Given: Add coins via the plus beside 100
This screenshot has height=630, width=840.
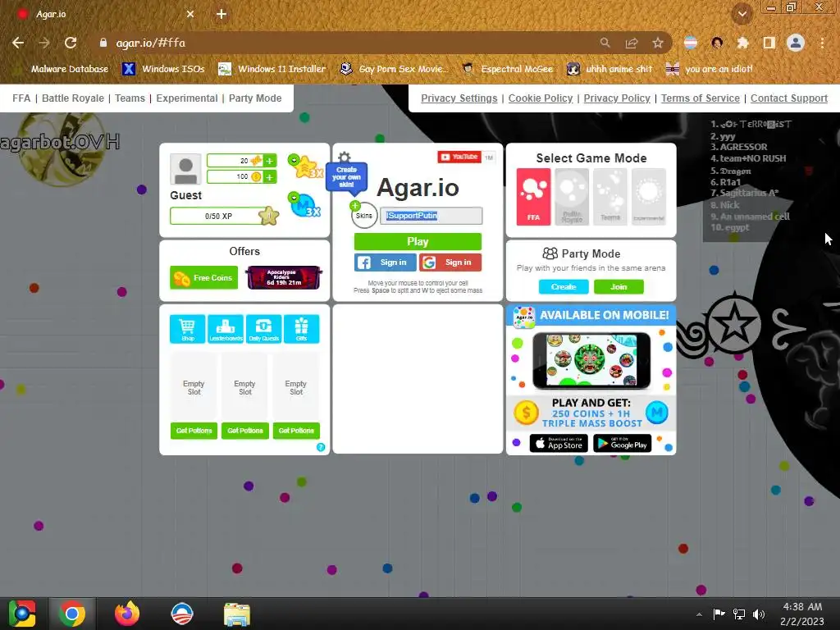Looking at the screenshot, I should coord(269,177).
